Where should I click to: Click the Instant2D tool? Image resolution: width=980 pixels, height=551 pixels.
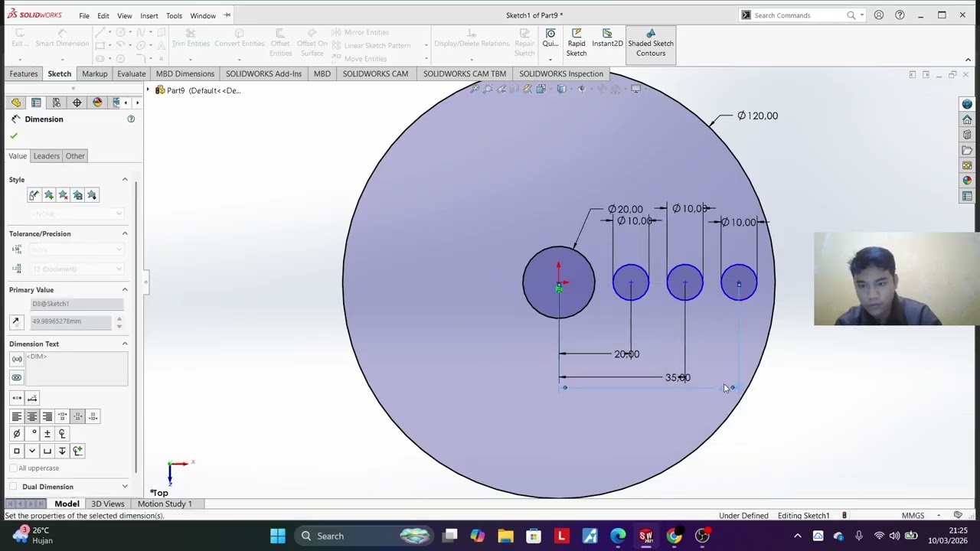coord(607,40)
